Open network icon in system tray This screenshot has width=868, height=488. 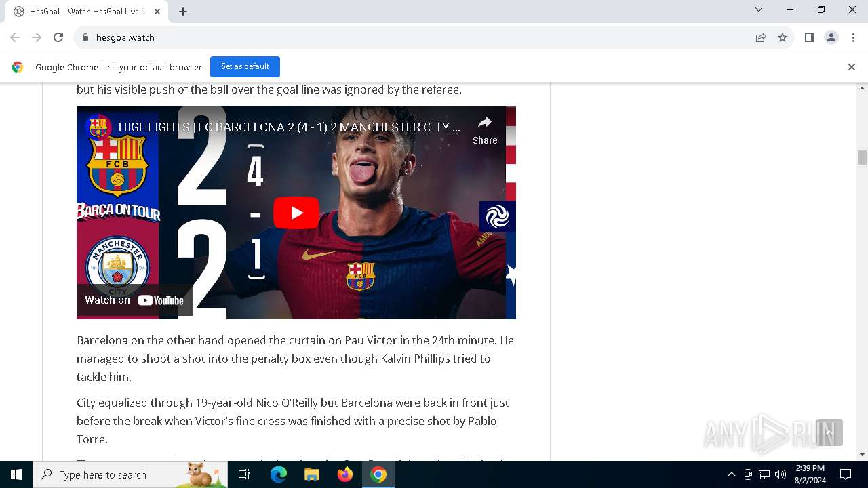pyautogui.click(x=764, y=474)
